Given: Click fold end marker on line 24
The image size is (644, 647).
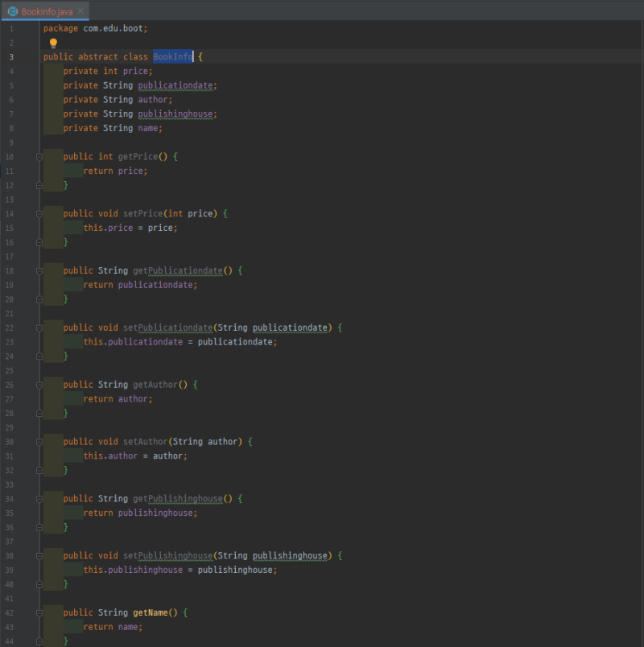Looking at the screenshot, I should (x=39, y=356).
